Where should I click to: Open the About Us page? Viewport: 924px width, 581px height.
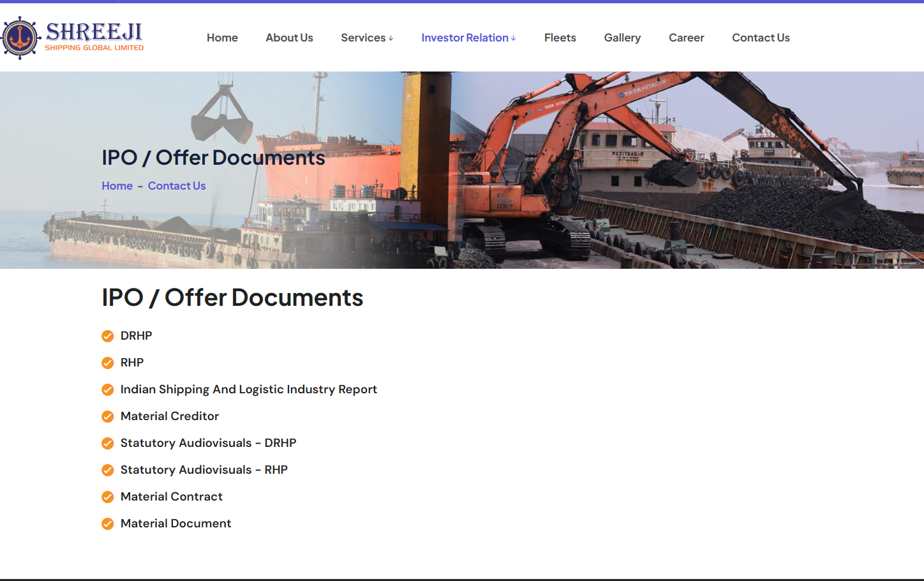tap(289, 38)
